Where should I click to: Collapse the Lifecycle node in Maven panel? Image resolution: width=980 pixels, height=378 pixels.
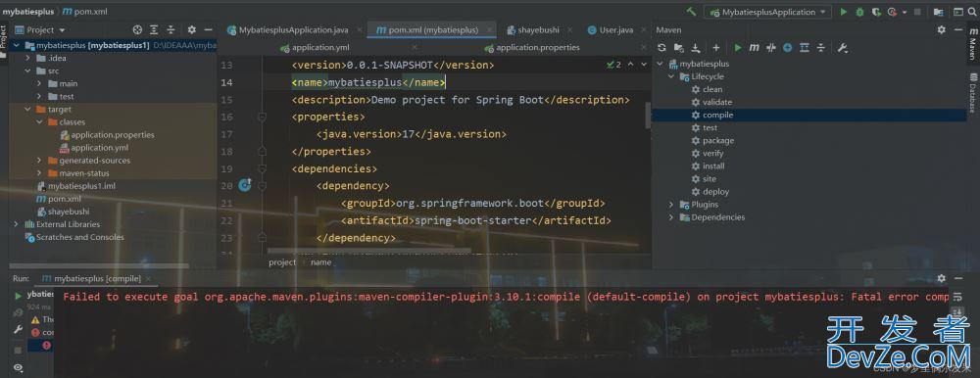point(672,76)
